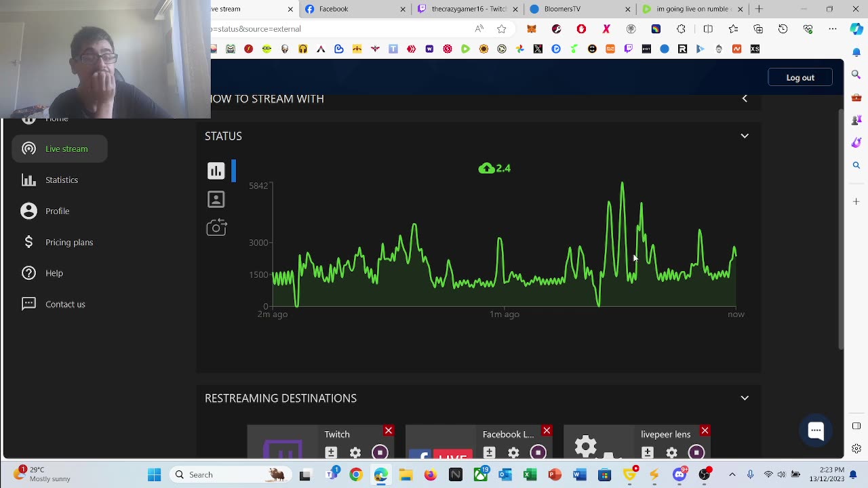
Task: Open Facebook Live destination settings gear
Action: [513, 452]
